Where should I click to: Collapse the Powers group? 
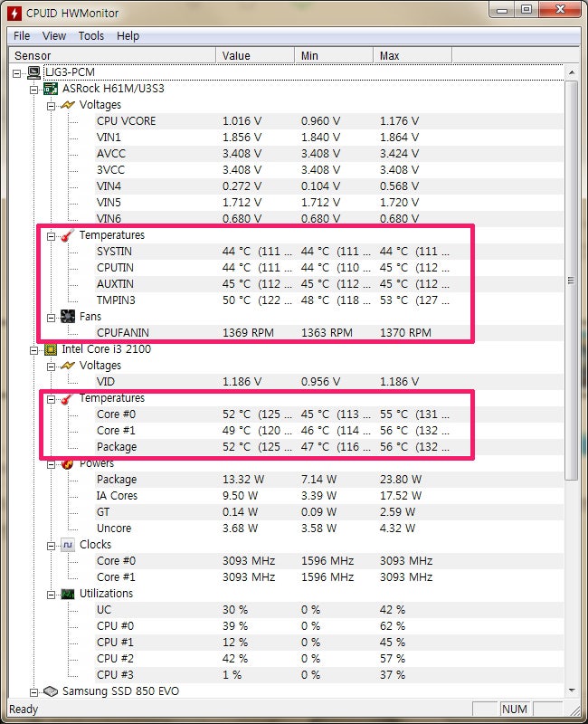[x=51, y=464]
